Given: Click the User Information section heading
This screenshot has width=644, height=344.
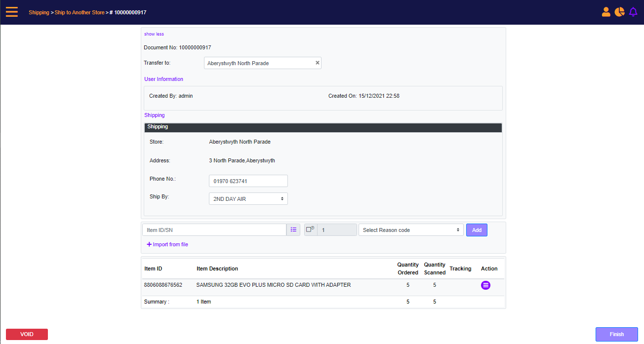Looking at the screenshot, I should coord(163,79).
